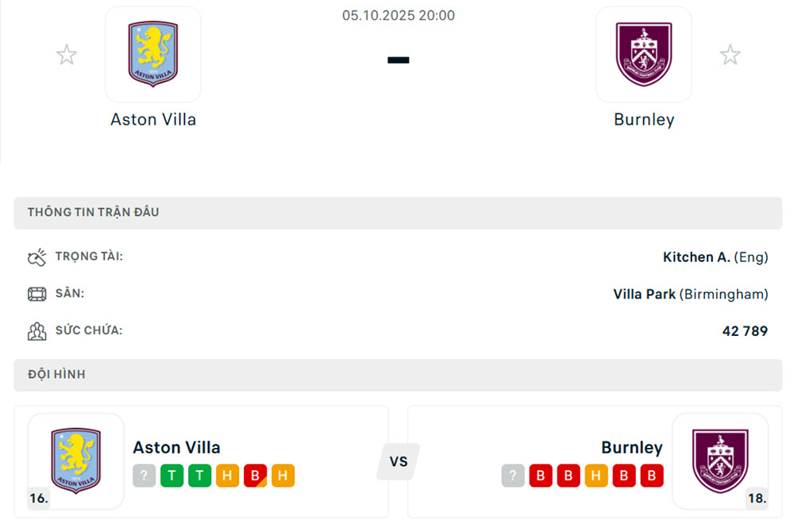Click the match date 05.10.2025 20:00

pyautogui.click(x=398, y=15)
